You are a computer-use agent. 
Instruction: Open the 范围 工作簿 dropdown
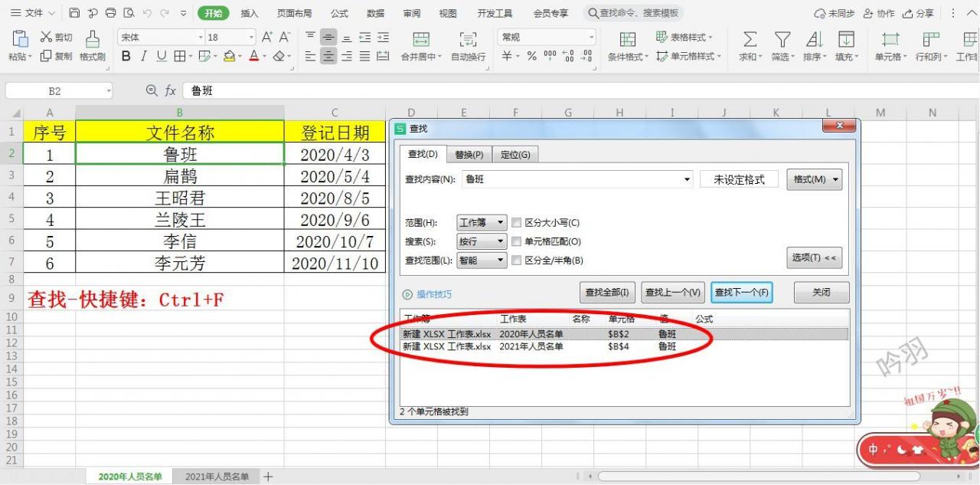(482, 223)
